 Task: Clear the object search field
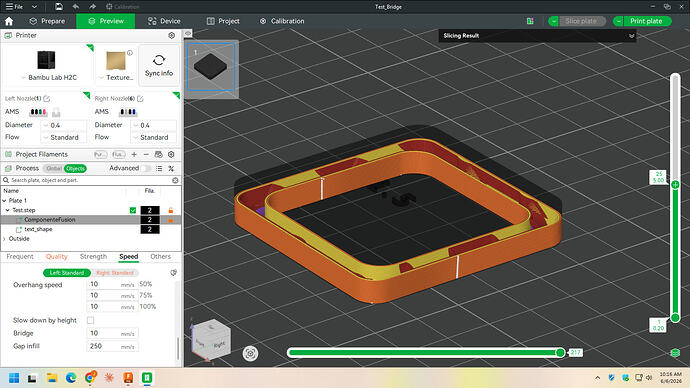click(x=175, y=180)
